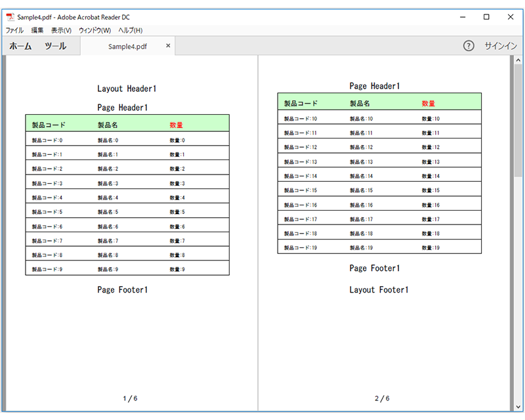
Task: Click the cell 製品名:4
Action: coord(108,198)
